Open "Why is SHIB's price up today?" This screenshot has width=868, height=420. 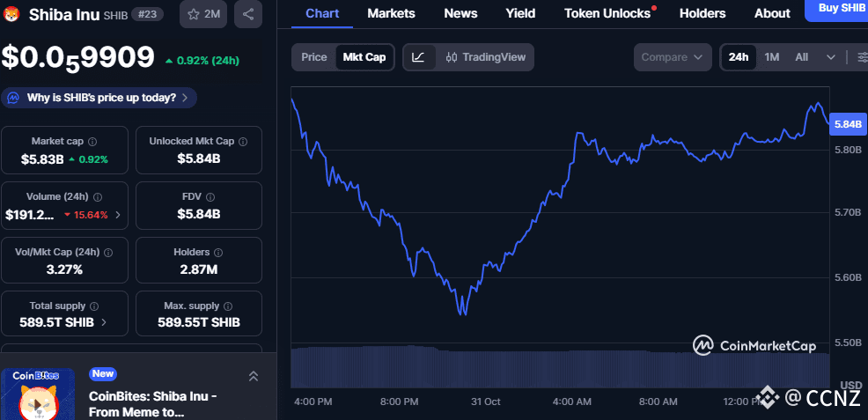pyautogui.click(x=99, y=98)
